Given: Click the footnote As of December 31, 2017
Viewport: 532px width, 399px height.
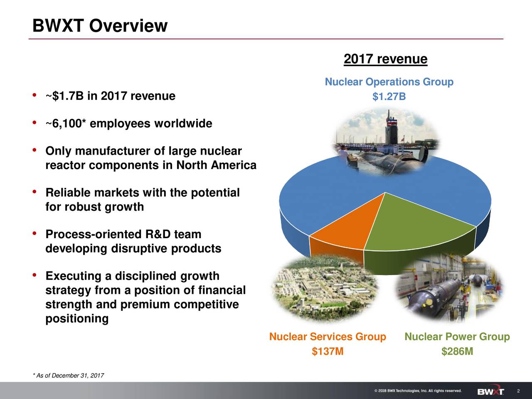Looking at the screenshot, I should [x=68, y=374].
